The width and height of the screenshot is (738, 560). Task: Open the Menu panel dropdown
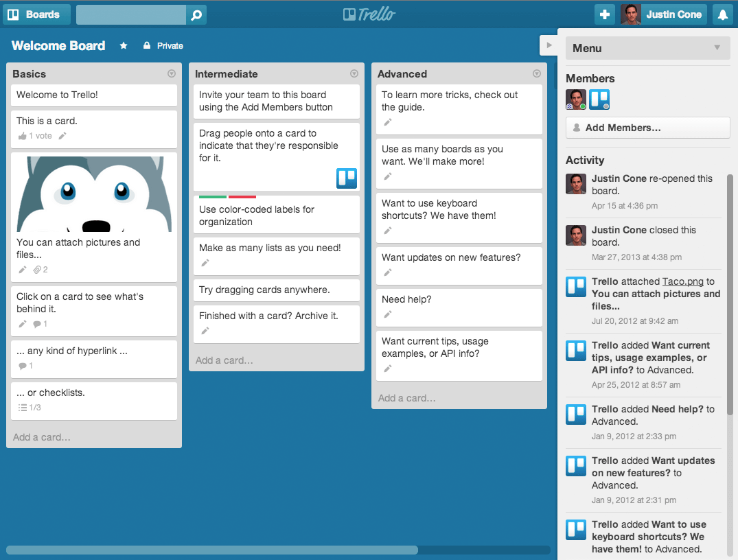click(x=647, y=48)
